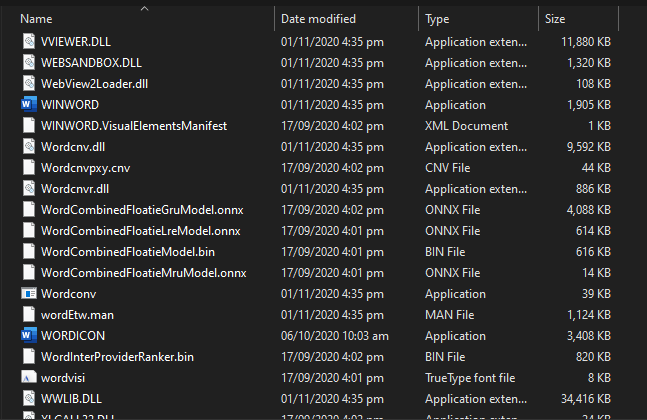Sort by the Type column header
The image size is (647, 420).
click(437, 19)
